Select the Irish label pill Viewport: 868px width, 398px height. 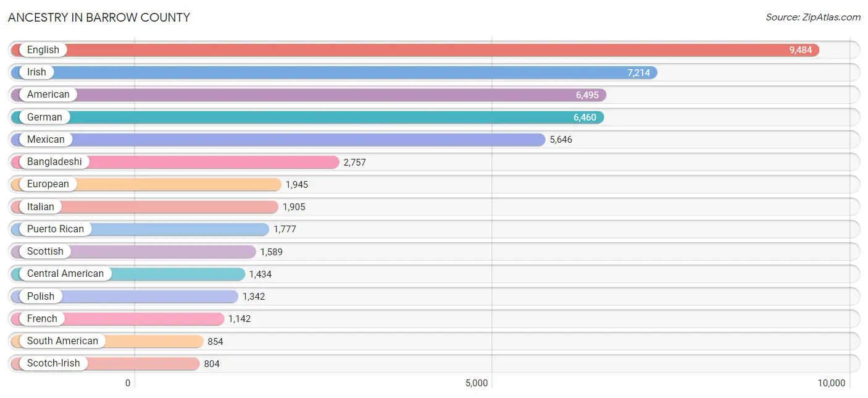tap(36, 72)
